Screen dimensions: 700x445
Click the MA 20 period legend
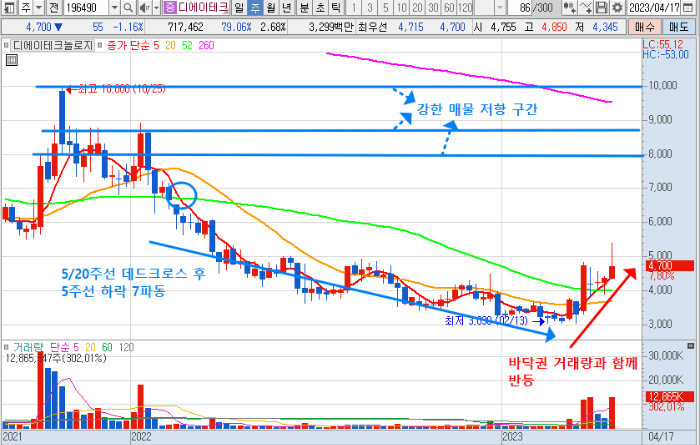[171, 46]
